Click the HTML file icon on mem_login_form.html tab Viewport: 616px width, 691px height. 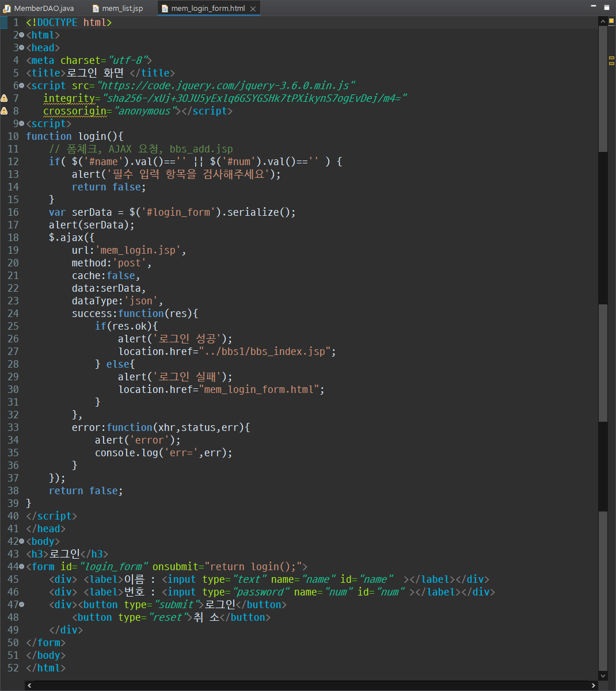click(165, 9)
